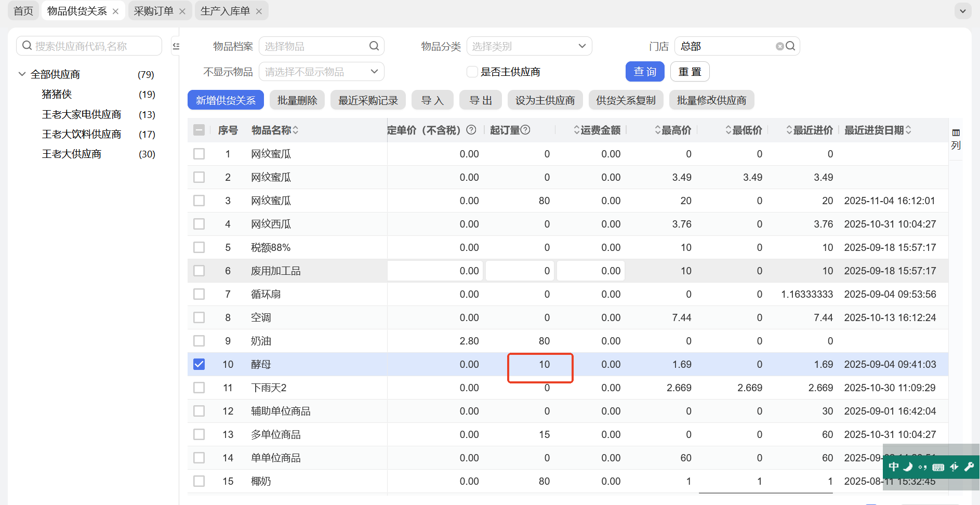Click the magnifier icon in 门店 field

[790, 46]
